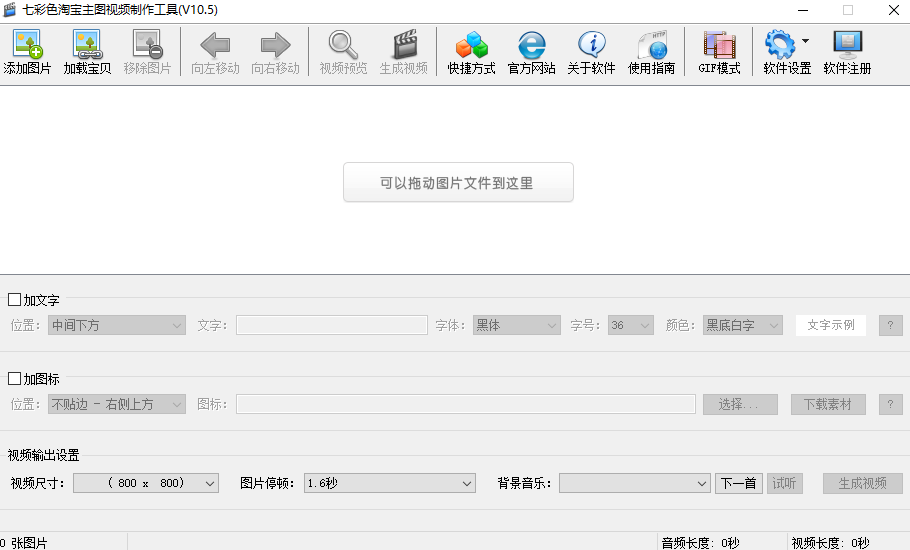This screenshot has height=550, width=910.
Task: Visit 官方网站 official website icon
Action: pyautogui.click(x=532, y=45)
